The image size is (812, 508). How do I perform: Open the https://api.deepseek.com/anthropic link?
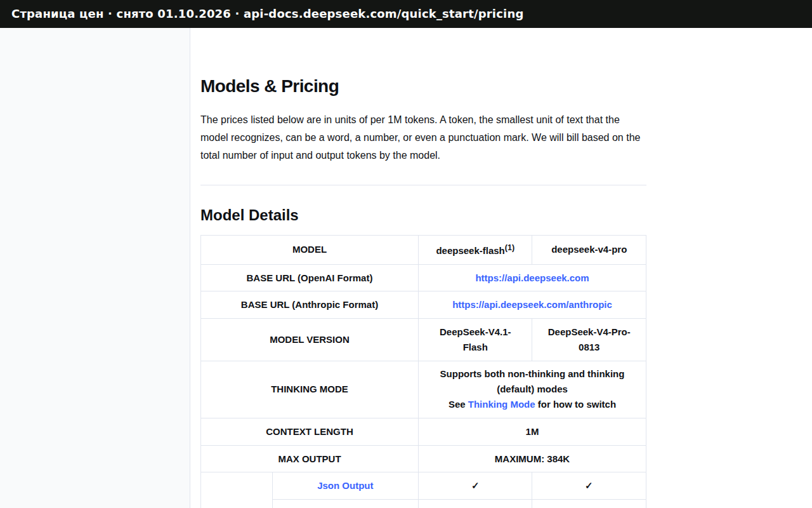(532, 305)
